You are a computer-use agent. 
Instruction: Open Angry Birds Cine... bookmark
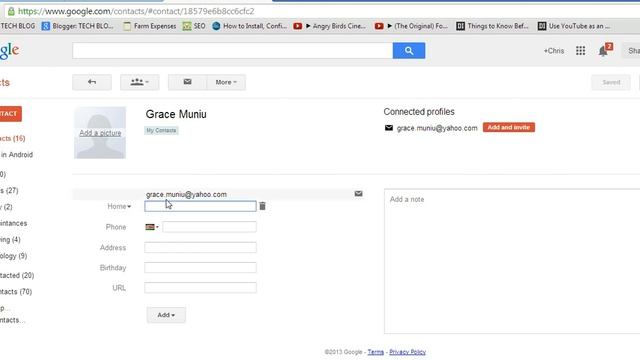329,26
